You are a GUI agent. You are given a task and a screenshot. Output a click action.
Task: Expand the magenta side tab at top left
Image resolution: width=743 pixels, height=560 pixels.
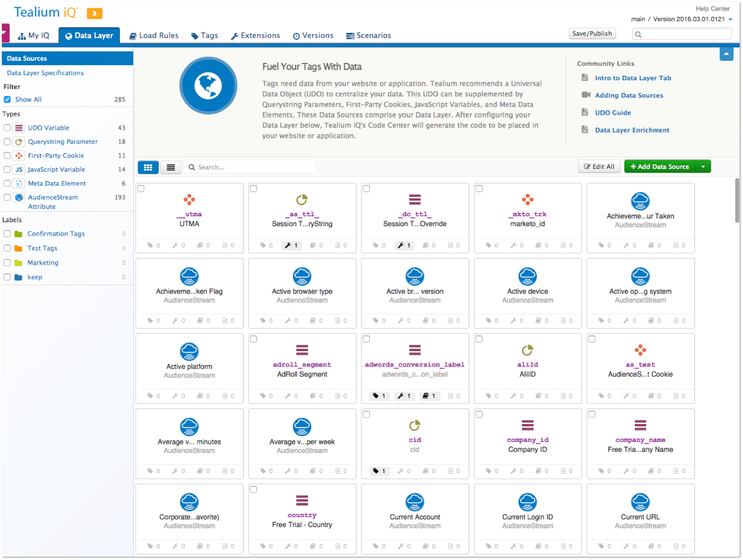(x=5, y=32)
